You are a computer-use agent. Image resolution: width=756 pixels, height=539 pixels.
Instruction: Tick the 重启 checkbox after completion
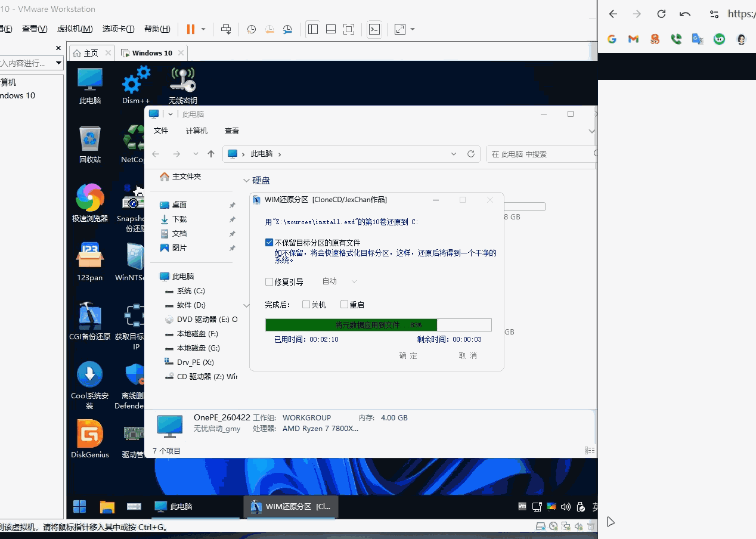(x=344, y=305)
